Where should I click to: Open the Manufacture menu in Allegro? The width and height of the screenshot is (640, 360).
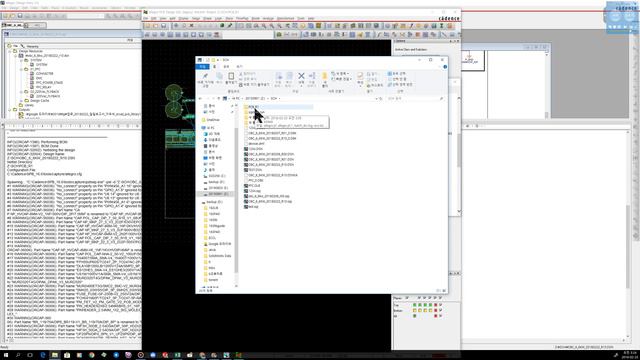(285, 18)
